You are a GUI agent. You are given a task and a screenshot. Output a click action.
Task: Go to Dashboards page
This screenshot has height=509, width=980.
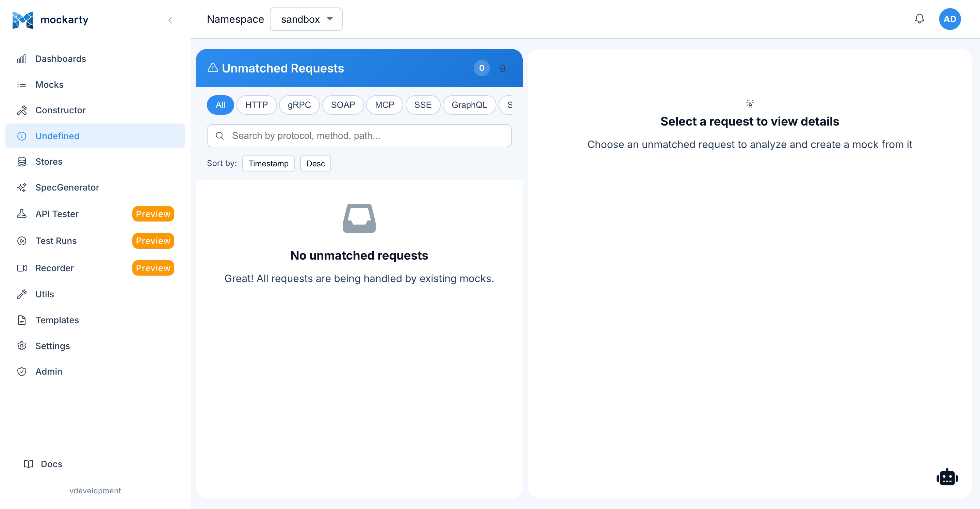click(95, 59)
